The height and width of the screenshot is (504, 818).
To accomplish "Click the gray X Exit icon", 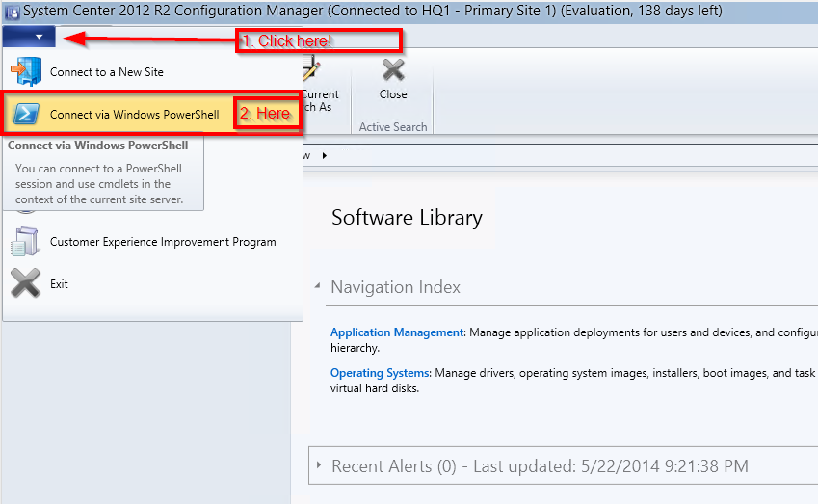I will (x=25, y=282).
